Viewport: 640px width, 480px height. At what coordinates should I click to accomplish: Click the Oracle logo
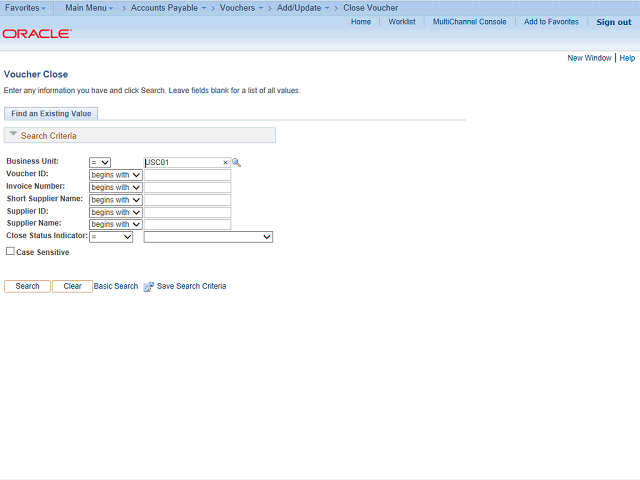37,33
